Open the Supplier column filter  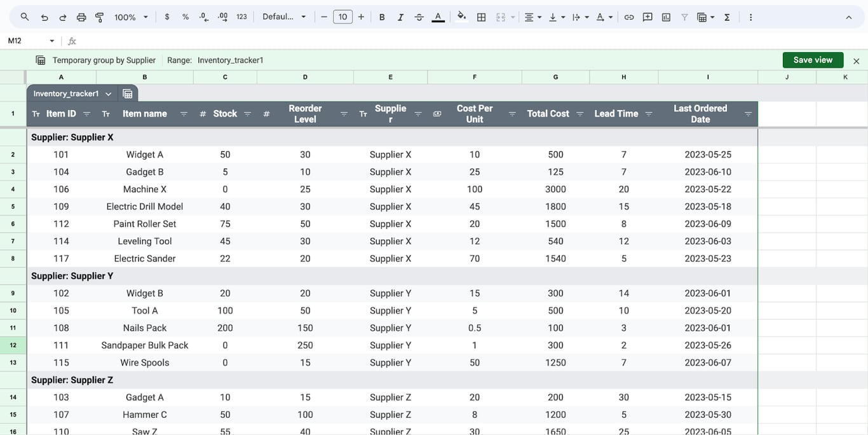(x=418, y=114)
